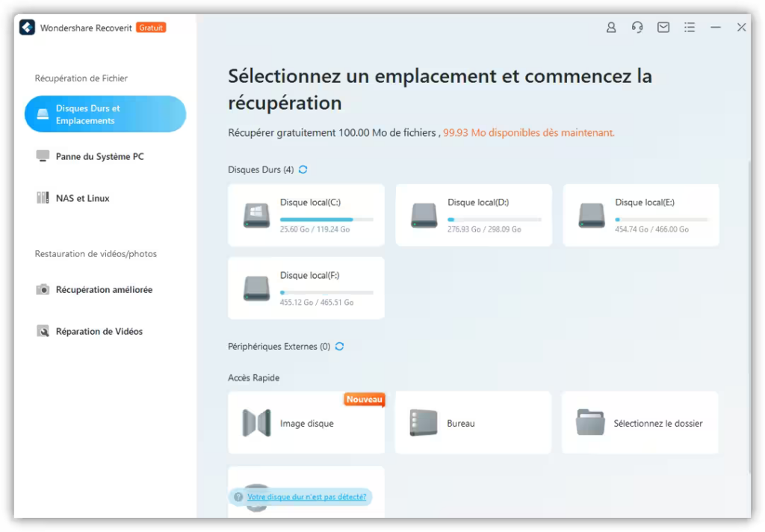765x532 pixels.
Task: Open Panne du Système PC section
Action: click(x=99, y=157)
